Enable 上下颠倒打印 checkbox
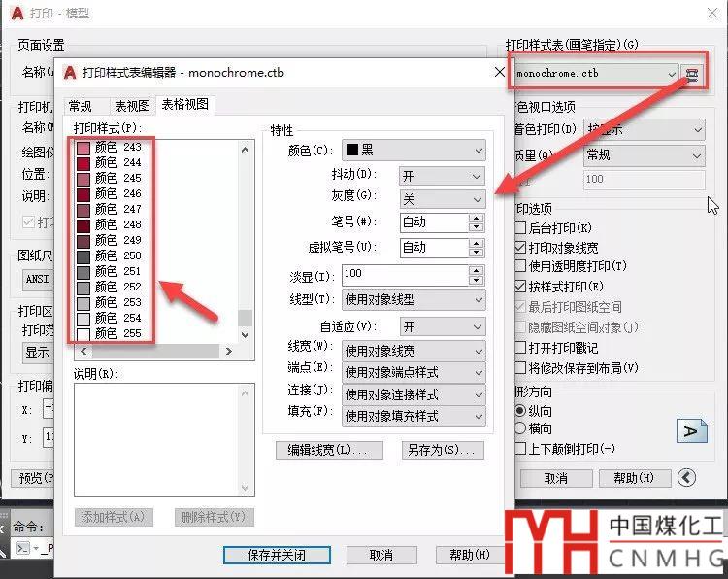The width and height of the screenshot is (728, 579). pyautogui.click(x=520, y=449)
